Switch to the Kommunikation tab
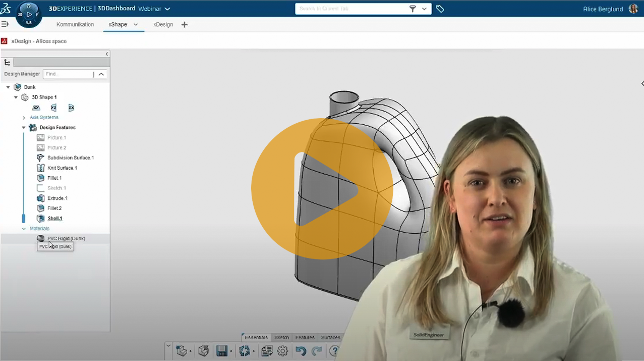 pyautogui.click(x=75, y=24)
